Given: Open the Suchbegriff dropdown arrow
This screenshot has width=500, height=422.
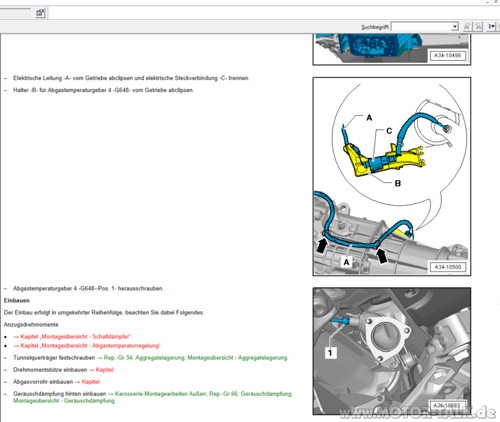Looking at the screenshot, I should [455, 27].
